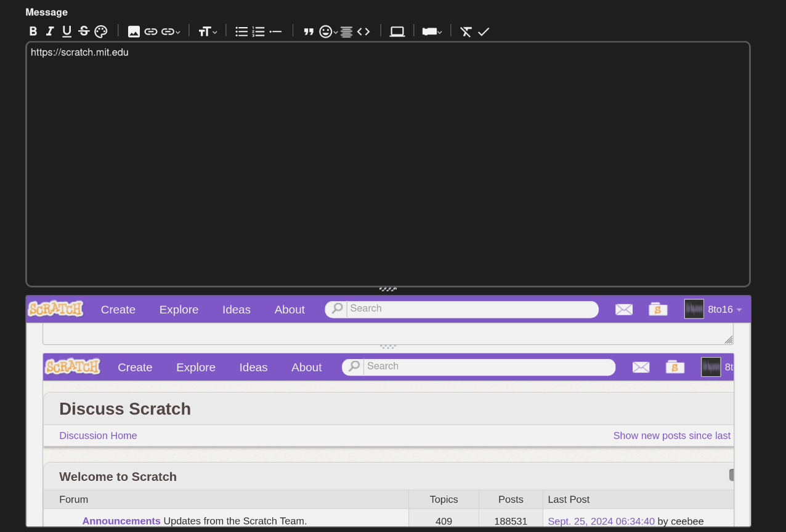The image size is (786, 532).
Task: Click the laptop screen icon in the toolbar
Action: point(397,31)
